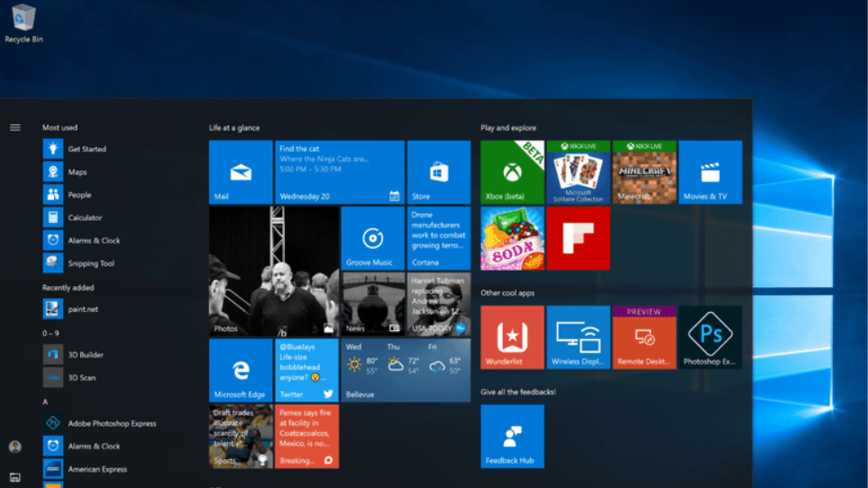Open Feedback Hub tile

[x=512, y=437]
